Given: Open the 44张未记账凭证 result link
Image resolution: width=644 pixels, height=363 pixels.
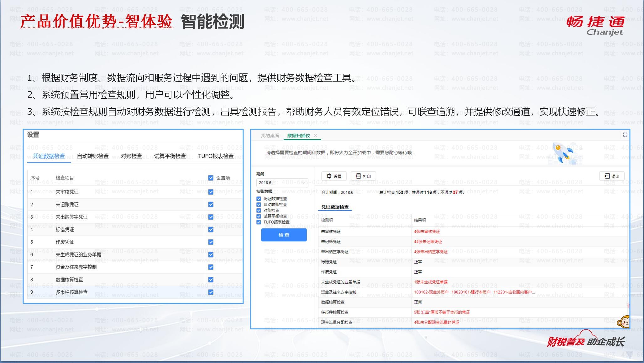Looking at the screenshot, I should pos(428,242).
